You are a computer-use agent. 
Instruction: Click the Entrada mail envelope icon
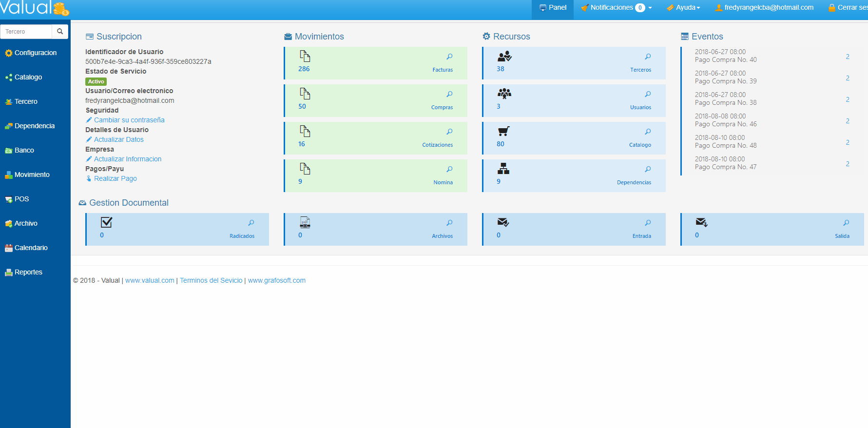pyautogui.click(x=503, y=222)
